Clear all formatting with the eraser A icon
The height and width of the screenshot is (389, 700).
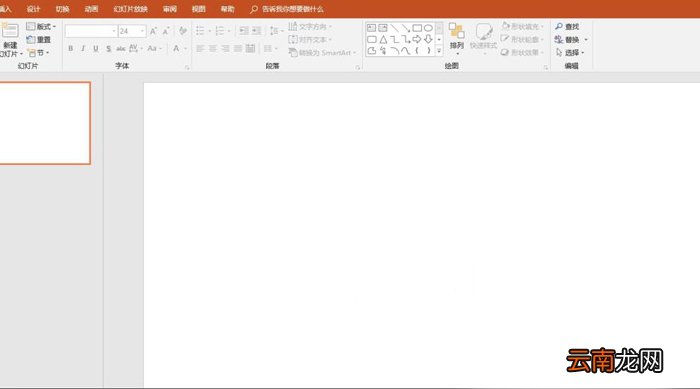pos(183,31)
